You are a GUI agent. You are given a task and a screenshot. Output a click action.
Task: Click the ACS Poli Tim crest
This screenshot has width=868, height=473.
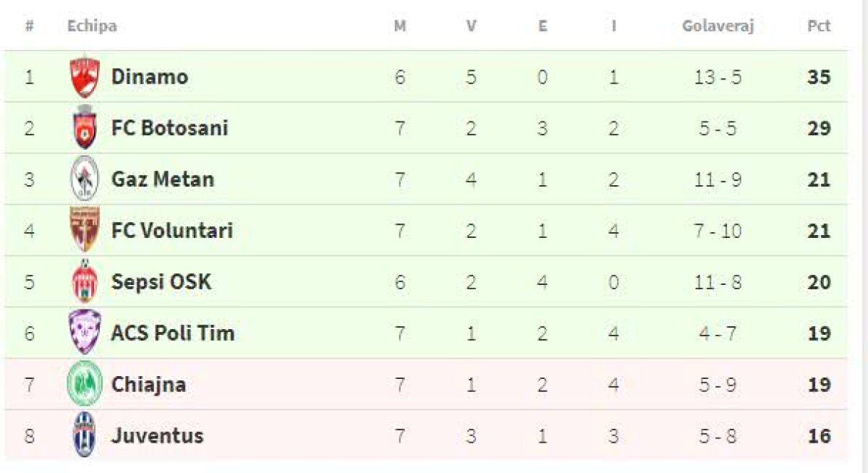[85, 333]
